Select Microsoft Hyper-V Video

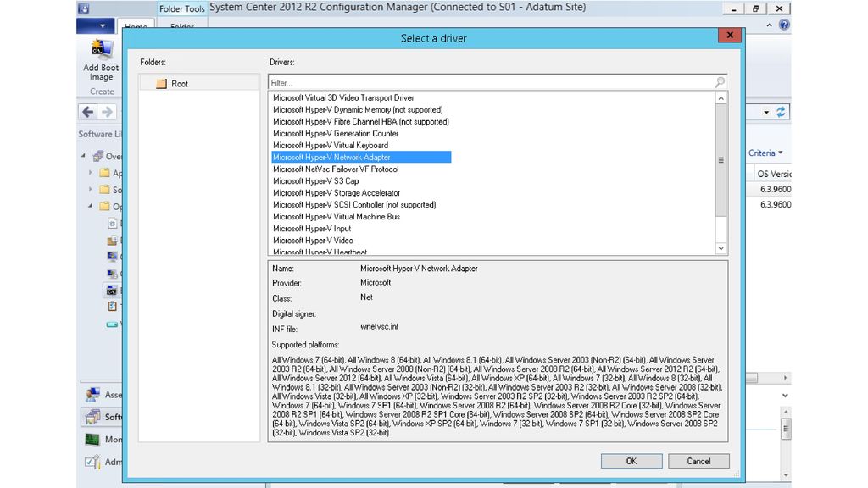(313, 241)
